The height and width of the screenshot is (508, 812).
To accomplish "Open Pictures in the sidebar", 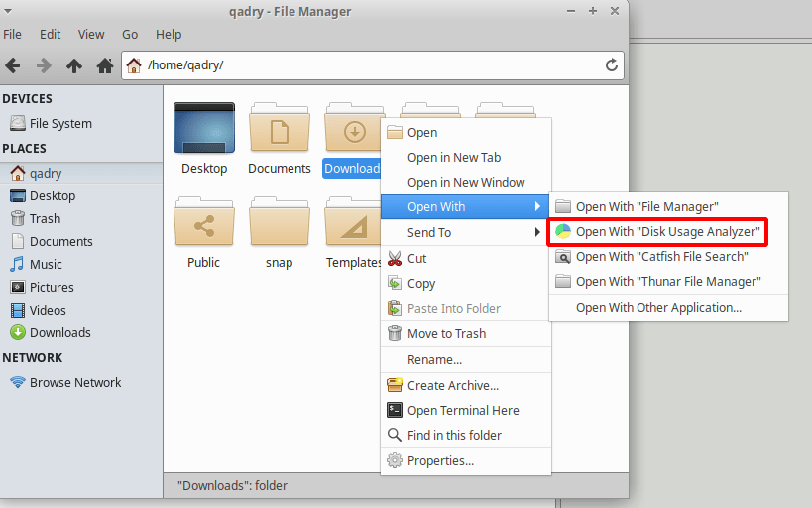I will [81, 287].
